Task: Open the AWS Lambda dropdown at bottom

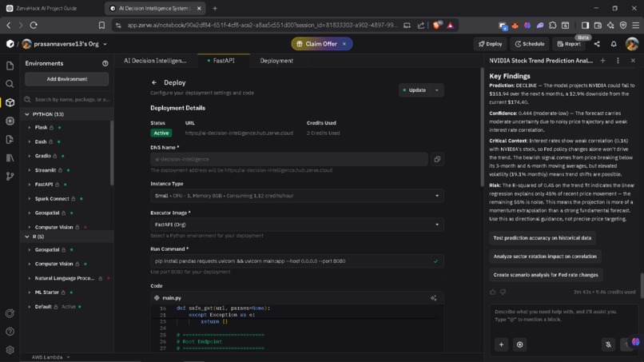Action: coord(50,357)
